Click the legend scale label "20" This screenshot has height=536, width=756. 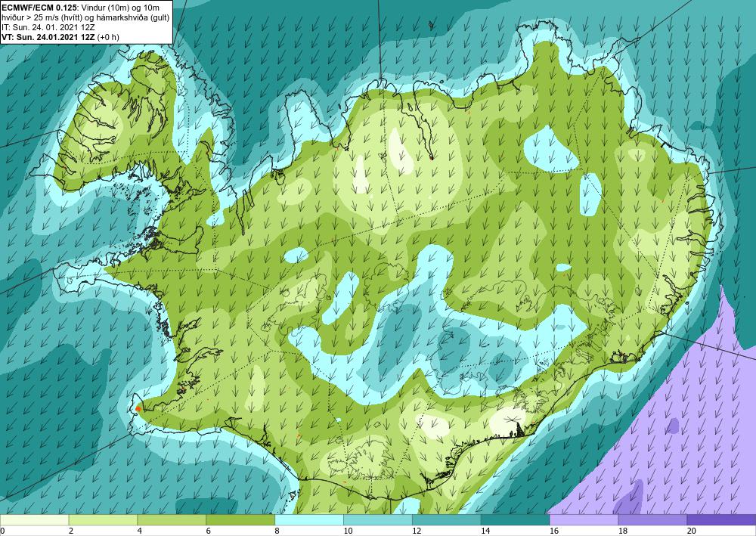pos(692,531)
